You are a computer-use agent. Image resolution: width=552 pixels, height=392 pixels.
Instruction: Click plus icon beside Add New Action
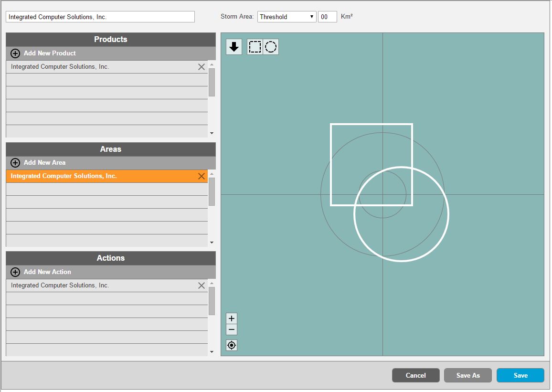tap(15, 272)
